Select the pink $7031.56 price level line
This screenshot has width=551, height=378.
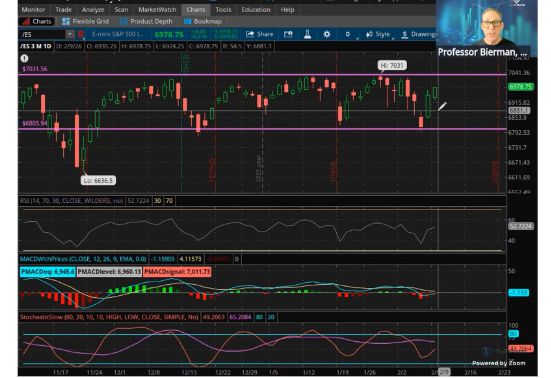pos(262,75)
